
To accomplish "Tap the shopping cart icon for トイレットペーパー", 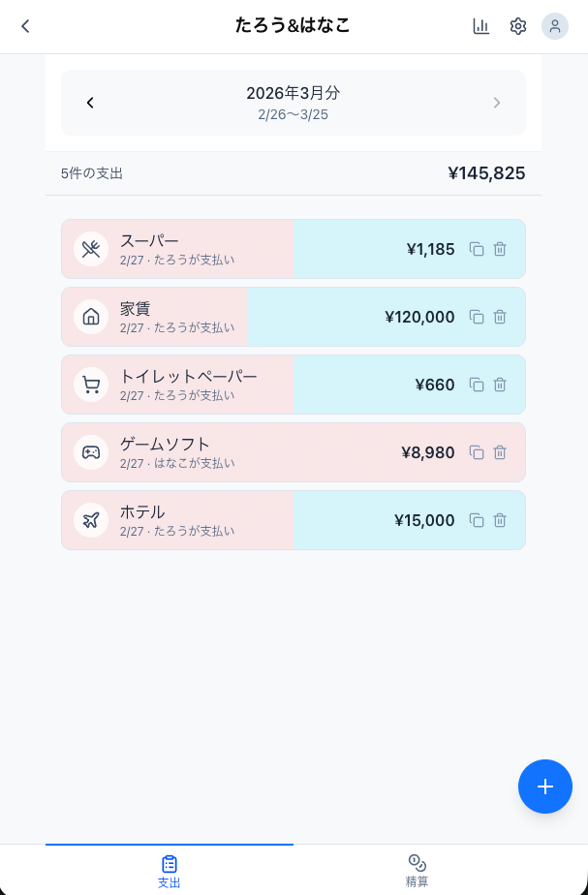I will coord(90,385).
